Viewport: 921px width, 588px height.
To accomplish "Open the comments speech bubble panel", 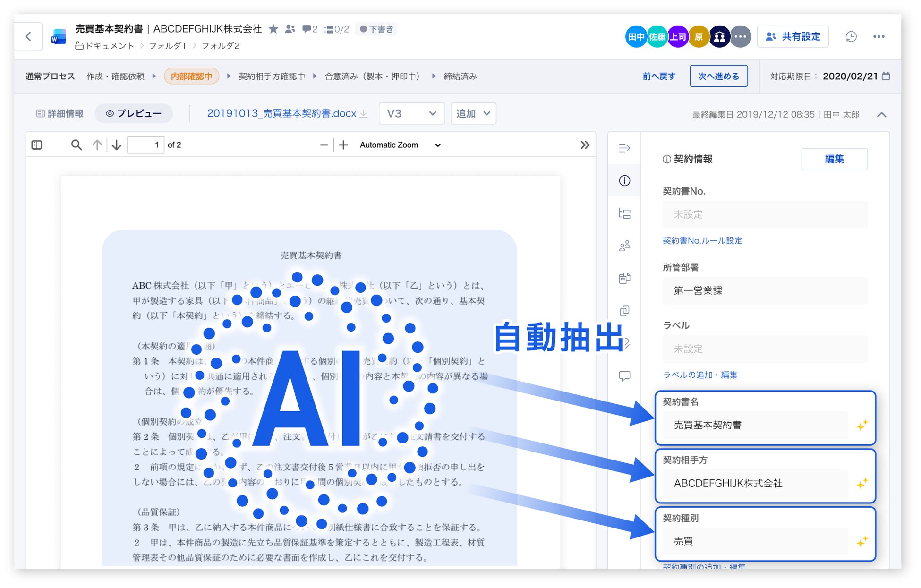I will coord(624,376).
